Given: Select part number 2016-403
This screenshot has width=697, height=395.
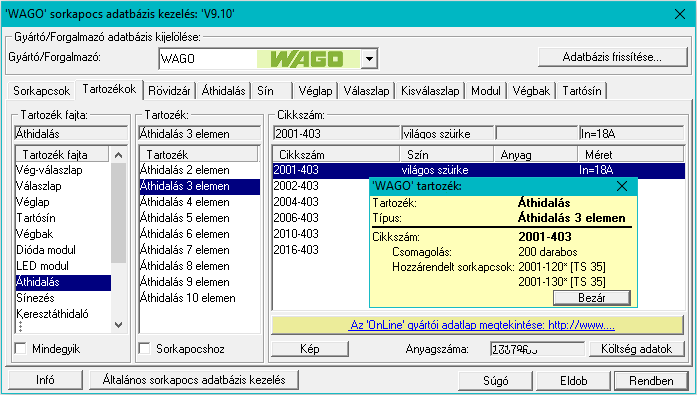Looking at the screenshot, I should [296, 250].
